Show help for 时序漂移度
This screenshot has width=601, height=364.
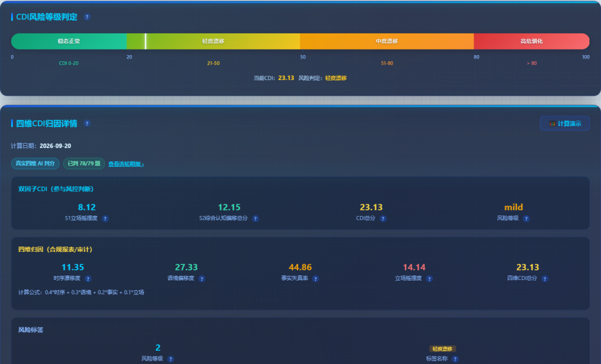(x=88, y=278)
